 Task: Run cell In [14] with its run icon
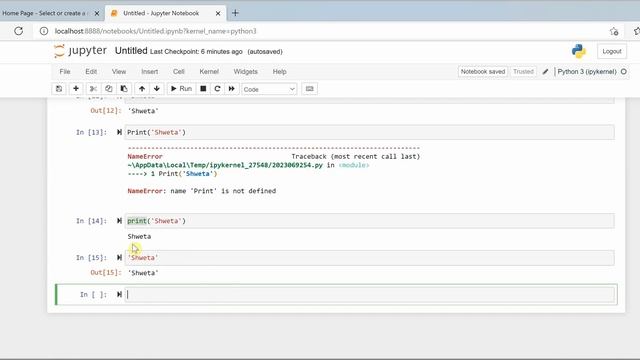pos(119,221)
